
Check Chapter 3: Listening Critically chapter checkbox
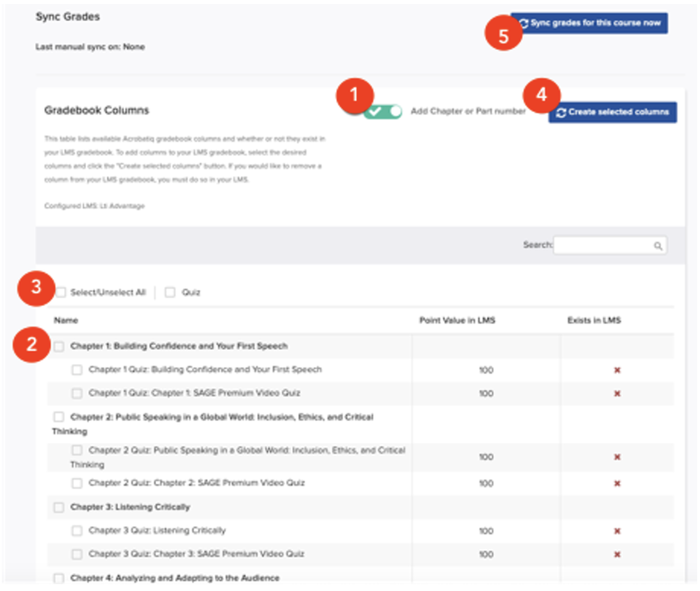(x=59, y=507)
